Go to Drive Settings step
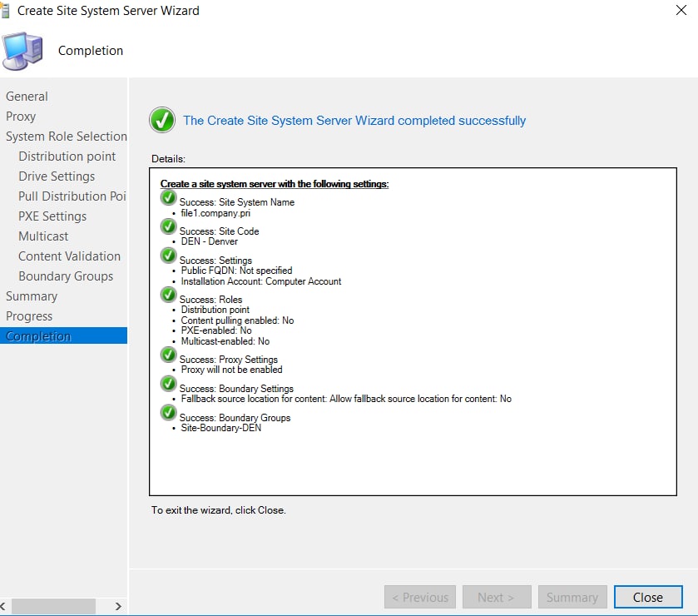Screen dimensions: 698x616 (57, 176)
